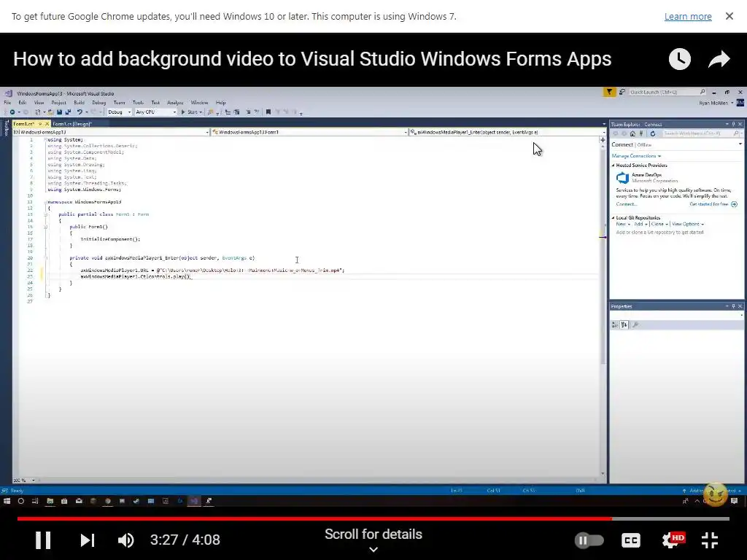Image resolution: width=747 pixels, height=560 pixels.
Task: Open the axWindowsMediaPlayer1_Enter member dropdown
Action: (x=508, y=132)
